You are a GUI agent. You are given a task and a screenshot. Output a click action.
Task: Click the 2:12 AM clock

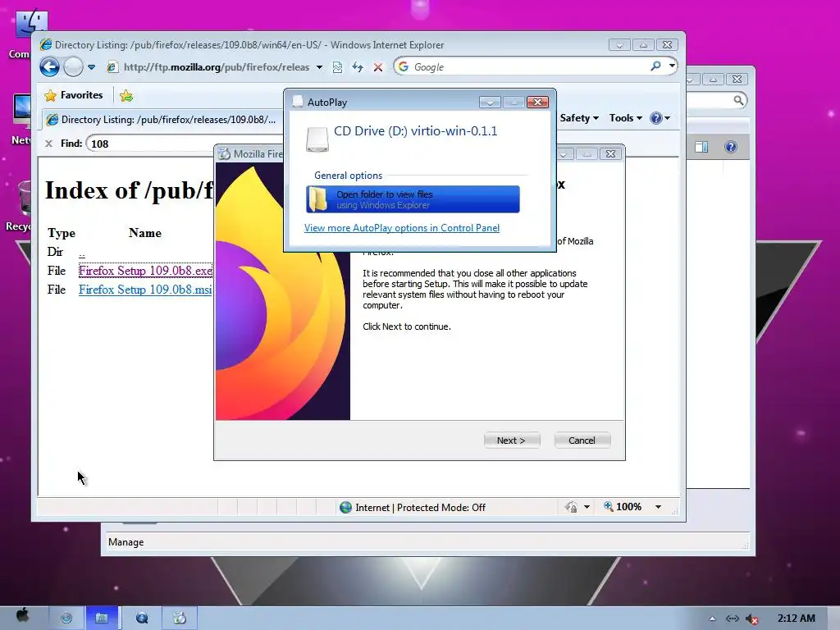click(x=796, y=619)
